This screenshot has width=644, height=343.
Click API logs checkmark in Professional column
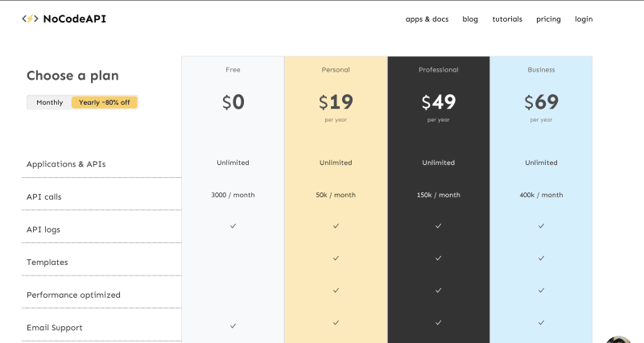438,226
